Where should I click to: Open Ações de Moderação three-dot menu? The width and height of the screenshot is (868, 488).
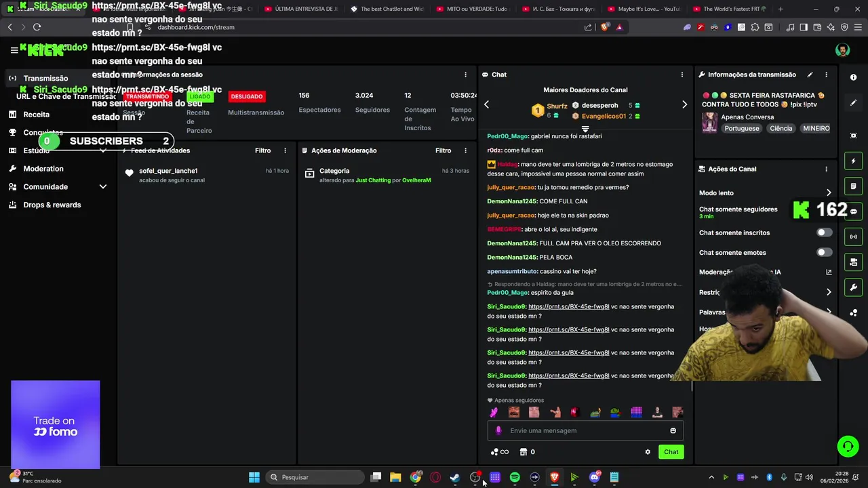click(x=465, y=150)
